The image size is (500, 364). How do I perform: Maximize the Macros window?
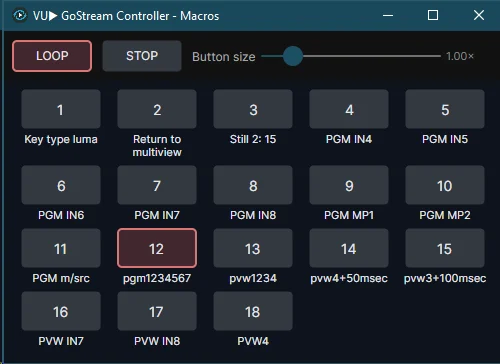coord(433,15)
